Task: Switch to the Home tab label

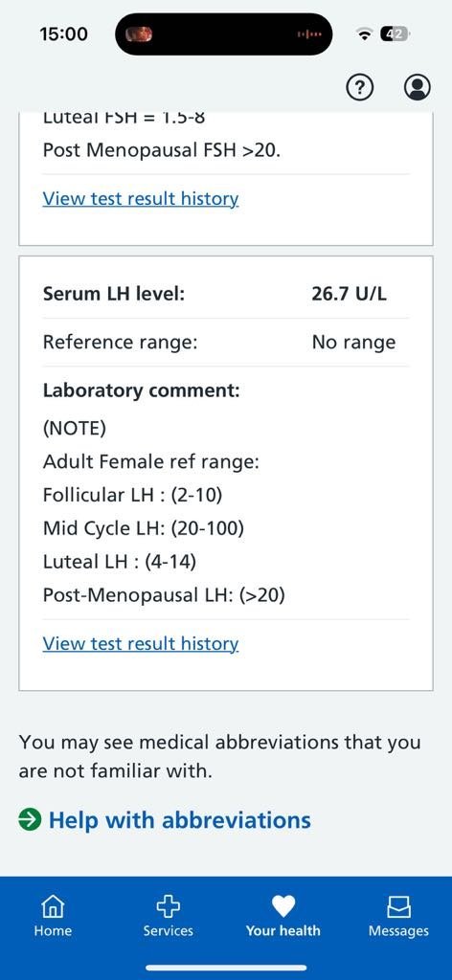Action: 53,930
